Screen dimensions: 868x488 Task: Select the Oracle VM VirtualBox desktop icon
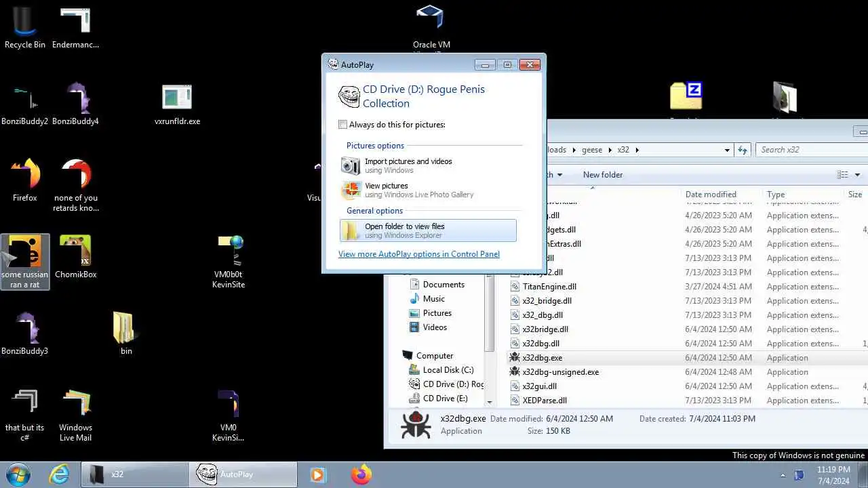point(431,27)
